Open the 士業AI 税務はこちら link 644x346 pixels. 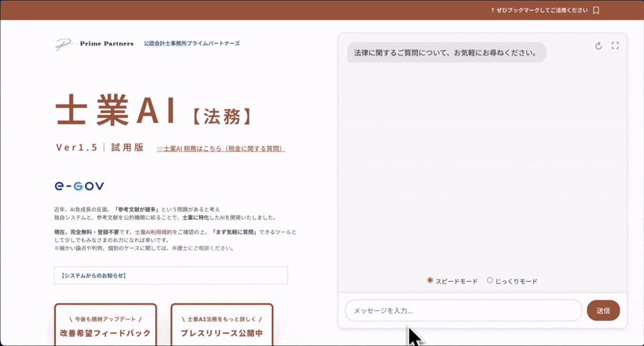point(220,149)
